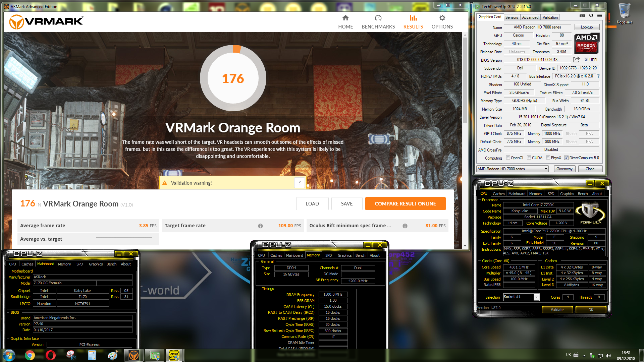Switch to VRMark taskbar button
This screenshot has height=362, width=644.
(133, 355)
